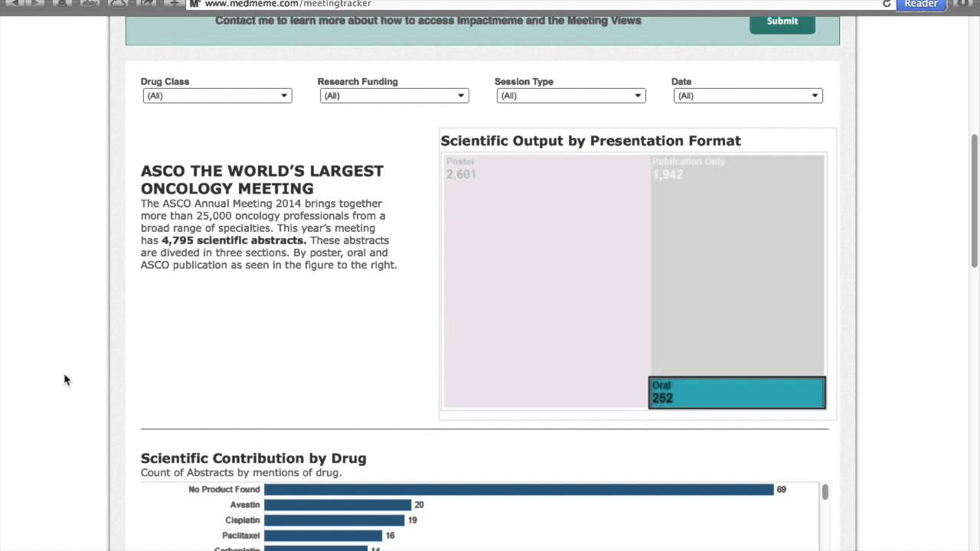The width and height of the screenshot is (980, 551).
Task: Click the green Submit button
Action: click(x=782, y=21)
